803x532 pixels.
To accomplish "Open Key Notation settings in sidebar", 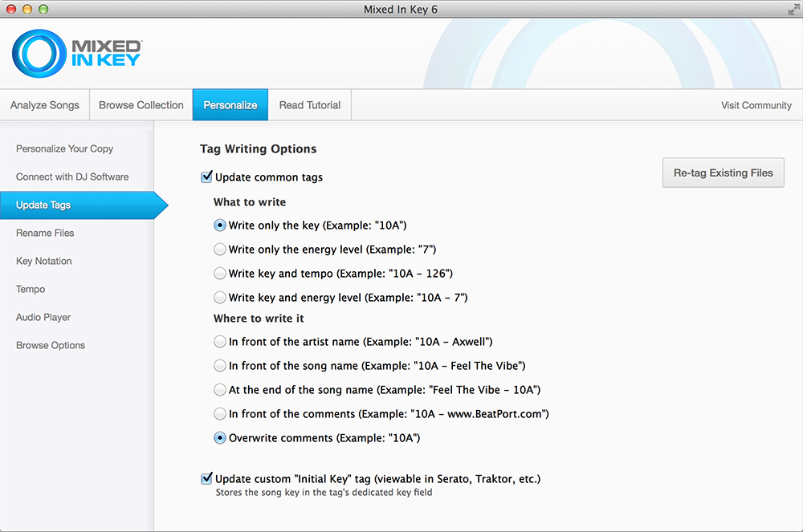I will click(44, 261).
